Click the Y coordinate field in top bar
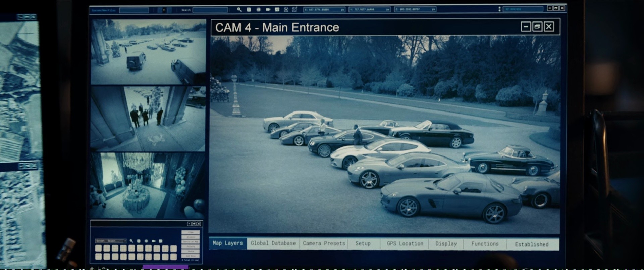The image size is (644, 270). click(369, 10)
